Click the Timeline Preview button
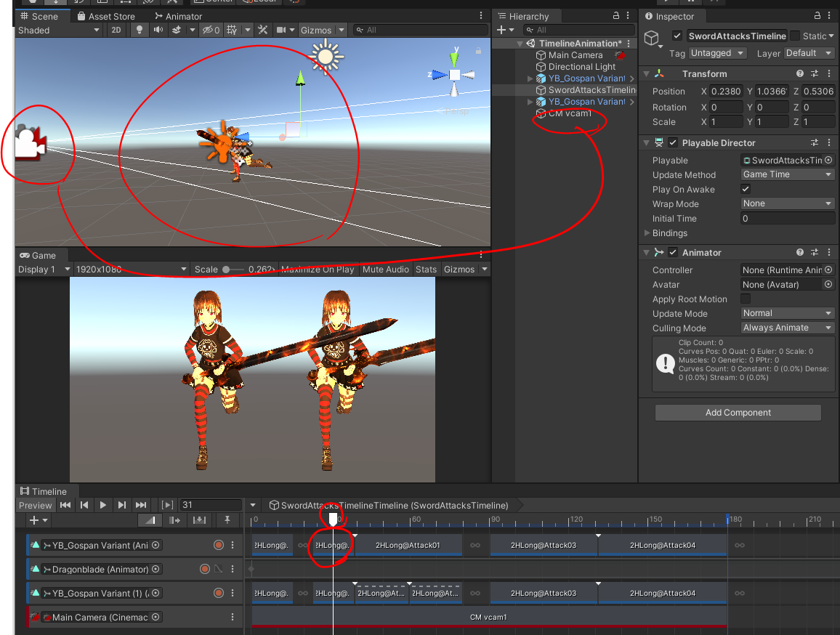The width and height of the screenshot is (840, 635). click(x=36, y=505)
